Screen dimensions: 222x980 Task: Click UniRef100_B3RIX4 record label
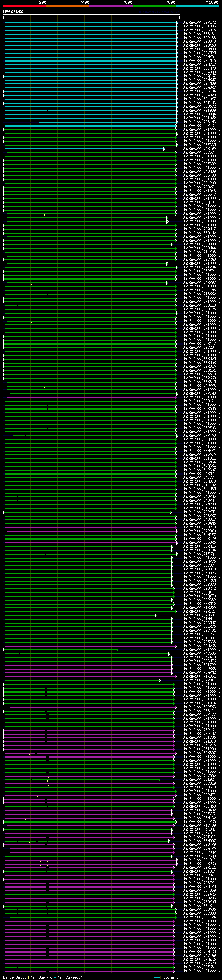199,125
